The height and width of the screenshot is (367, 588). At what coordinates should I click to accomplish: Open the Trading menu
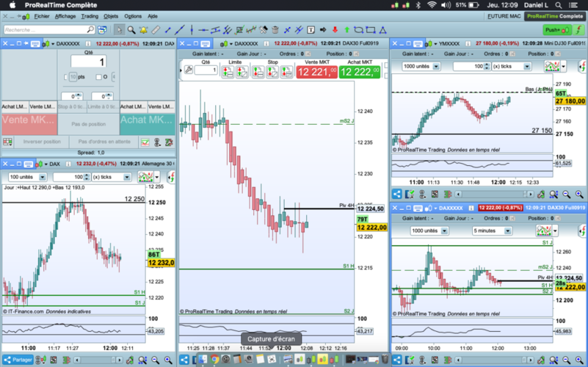(90, 16)
